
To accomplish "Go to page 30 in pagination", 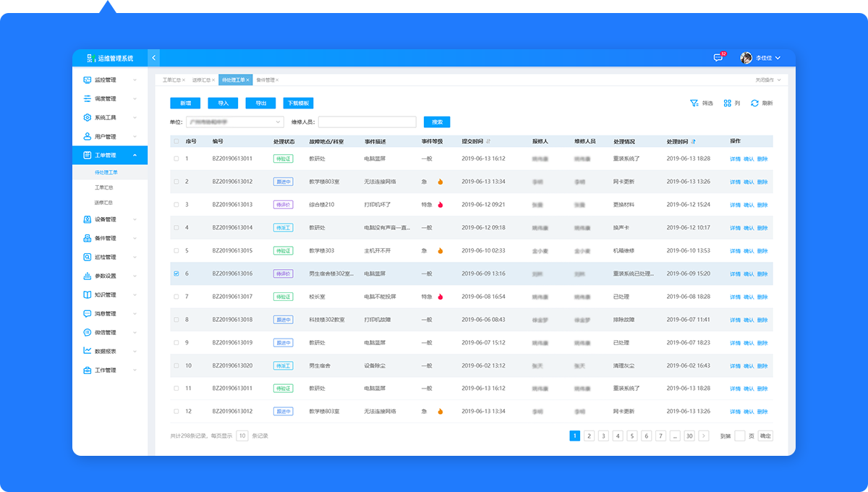I will click(689, 436).
